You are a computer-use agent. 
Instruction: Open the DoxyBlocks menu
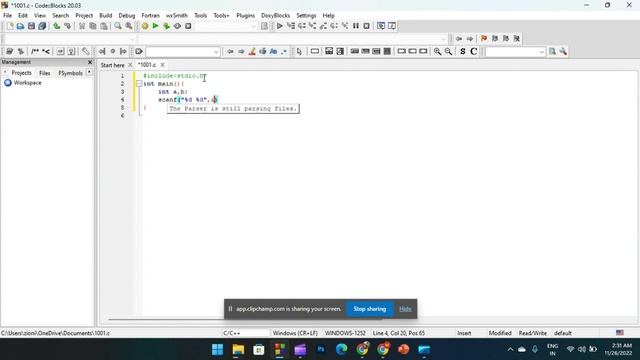[276, 16]
